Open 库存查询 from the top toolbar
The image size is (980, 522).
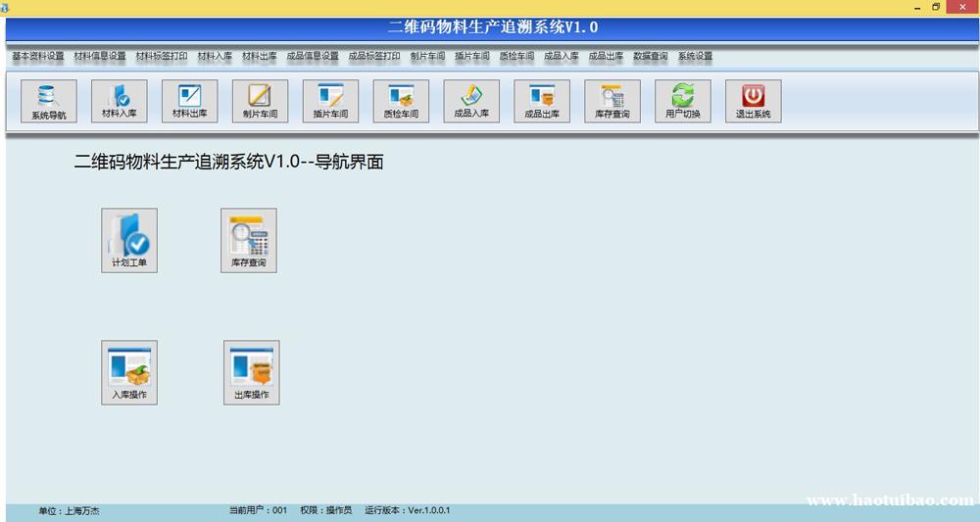(x=612, y=101)
